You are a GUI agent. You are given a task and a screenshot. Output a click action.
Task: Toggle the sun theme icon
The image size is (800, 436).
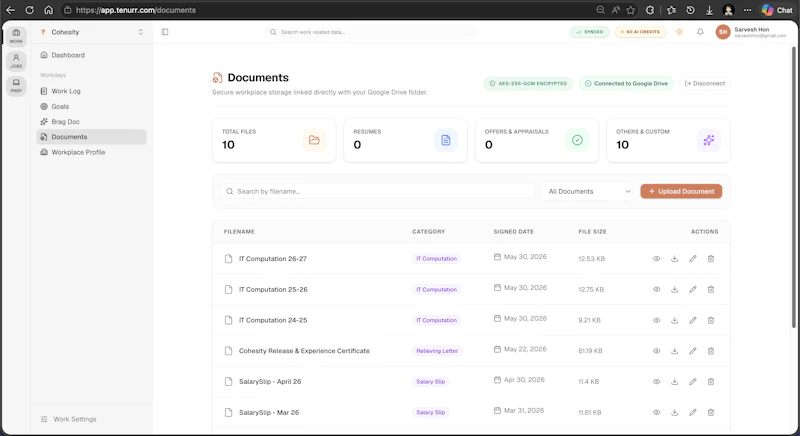[679, 32]
